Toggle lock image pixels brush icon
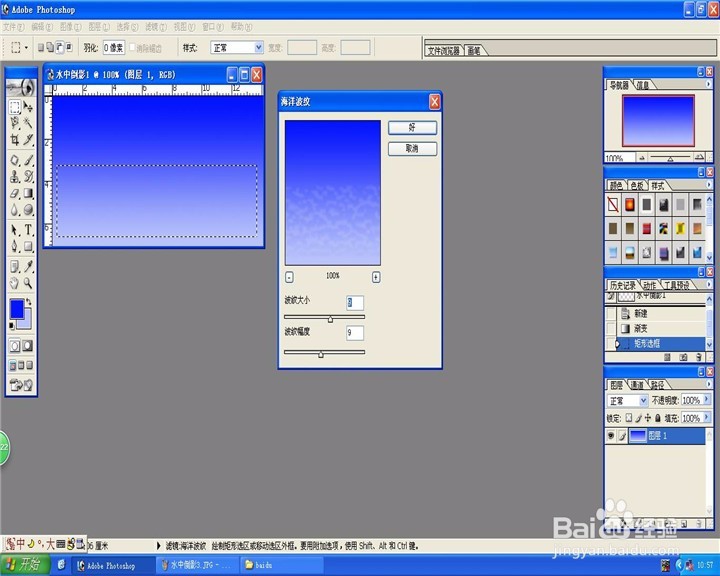Screen dimensions: 720x576 pyautogui.click(x=638, y=418)
